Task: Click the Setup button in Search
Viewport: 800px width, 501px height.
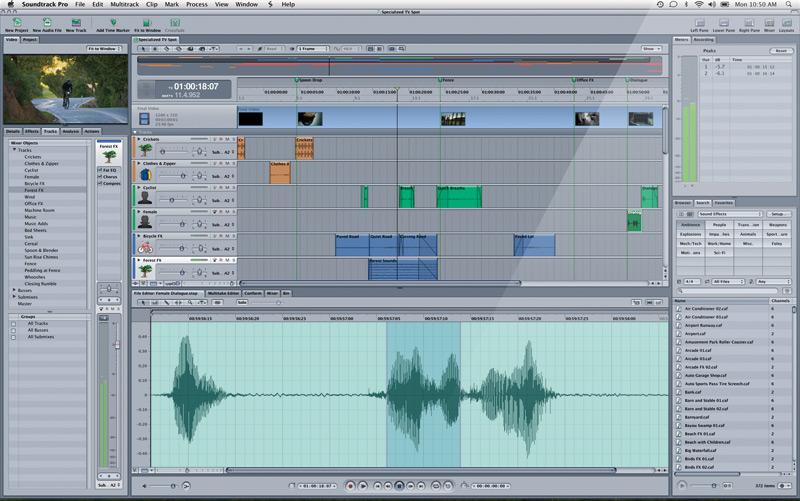Action: point(778,214)
